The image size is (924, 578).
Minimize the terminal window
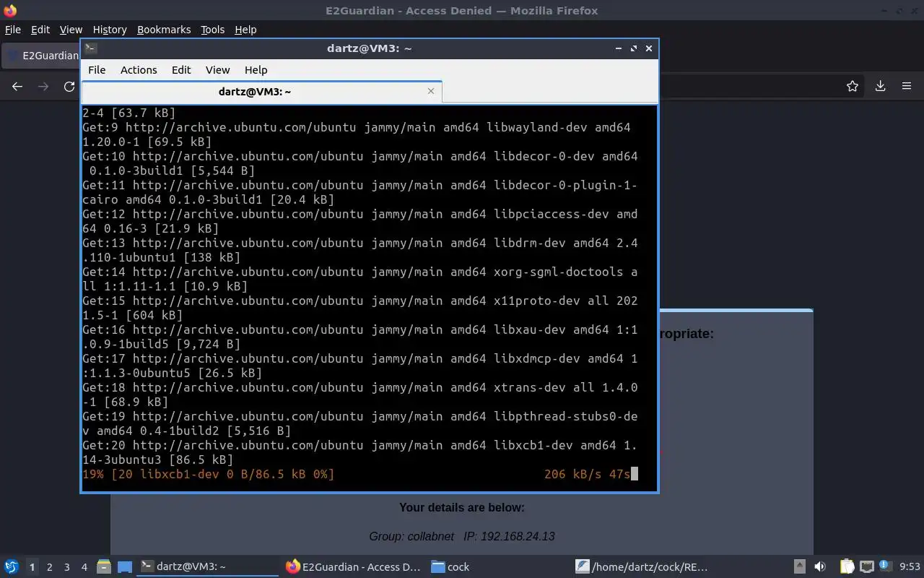619,48
